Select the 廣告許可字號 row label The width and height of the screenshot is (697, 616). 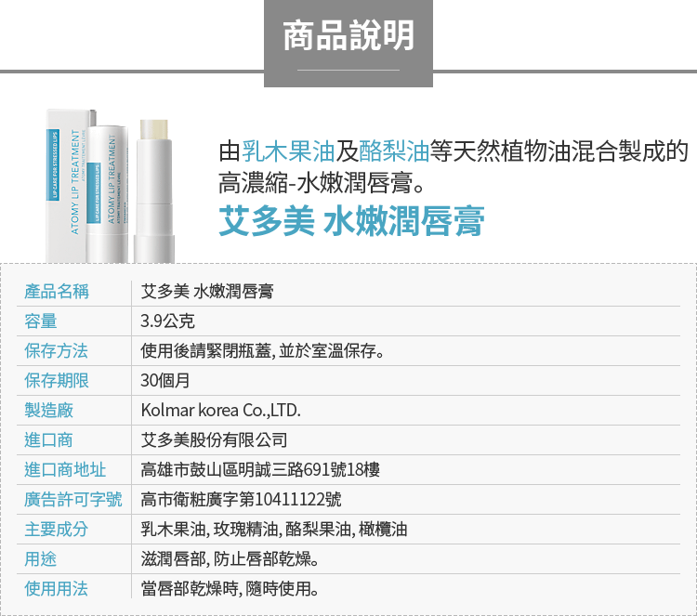point(72,500)
